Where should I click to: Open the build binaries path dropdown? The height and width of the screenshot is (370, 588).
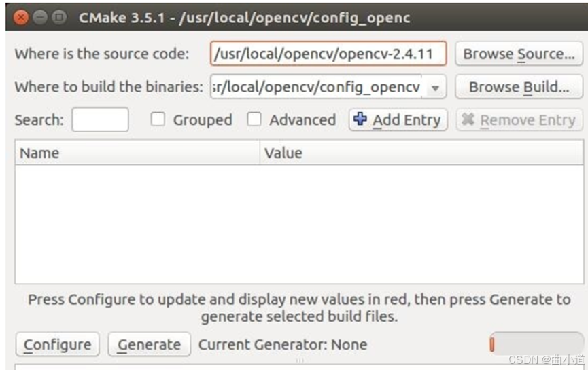[434, 88]
